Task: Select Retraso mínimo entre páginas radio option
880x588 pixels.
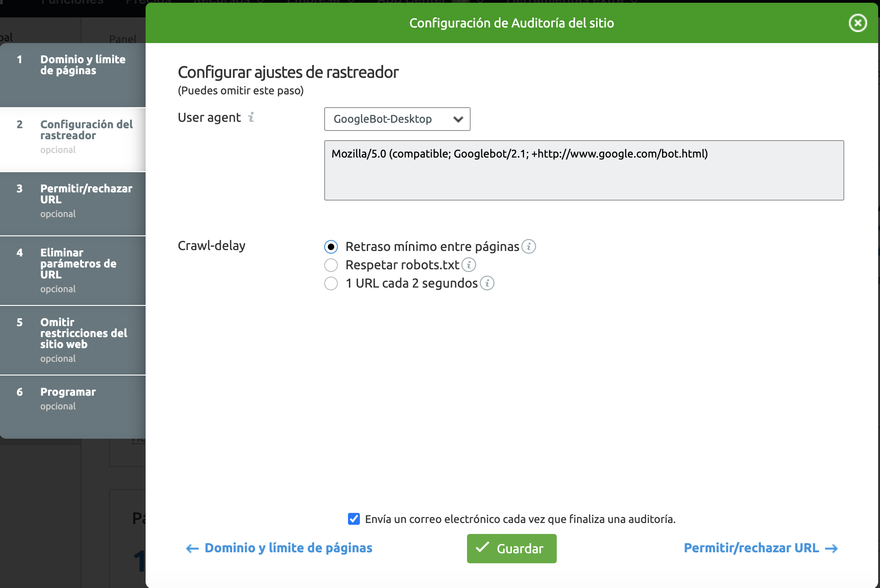Action: pyautogui.click(x=331, y=247)
